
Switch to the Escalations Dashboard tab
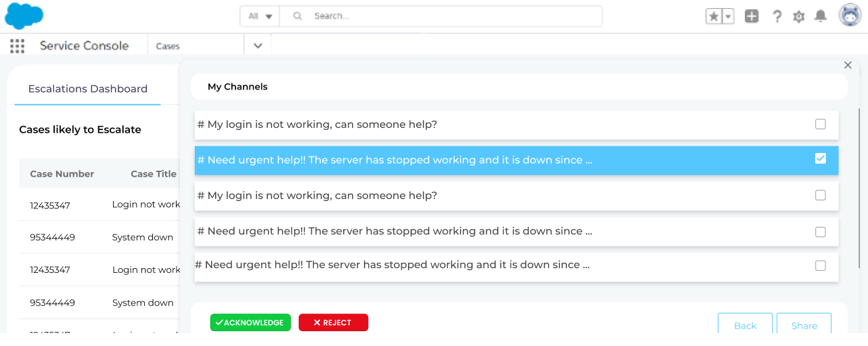[x=87, y=89]
